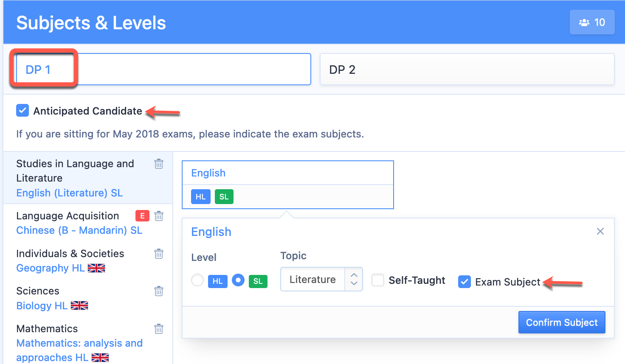The image size is (625, 364).
Task: Select the SL level radio button
Action: pyautogui.click(x=238, y=280)
